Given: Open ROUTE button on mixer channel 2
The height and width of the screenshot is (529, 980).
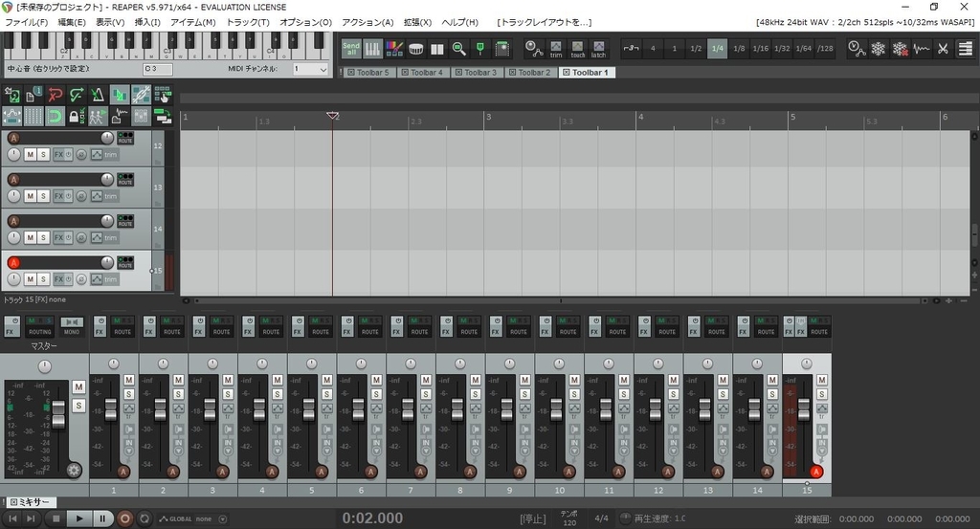Looking at the screenshot, I should (x=172, y=325).
